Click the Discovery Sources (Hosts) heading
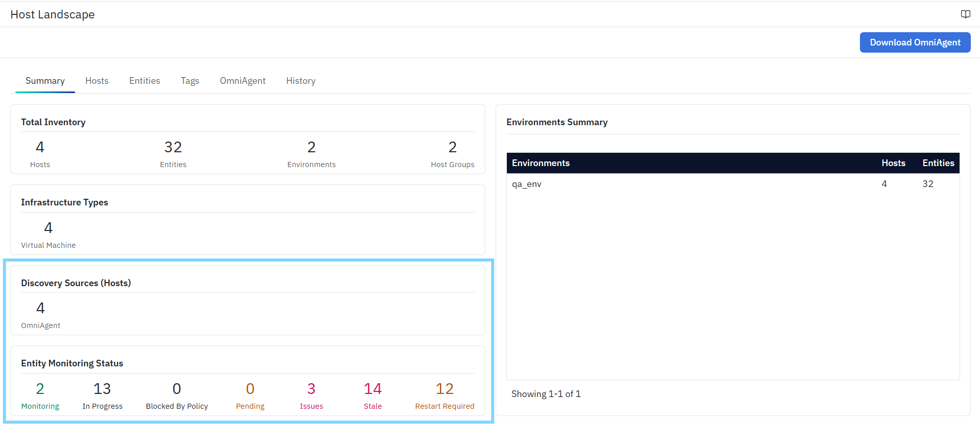Image resolution: width=980 pixels, height=442 pixels. (x=76, y=283)
